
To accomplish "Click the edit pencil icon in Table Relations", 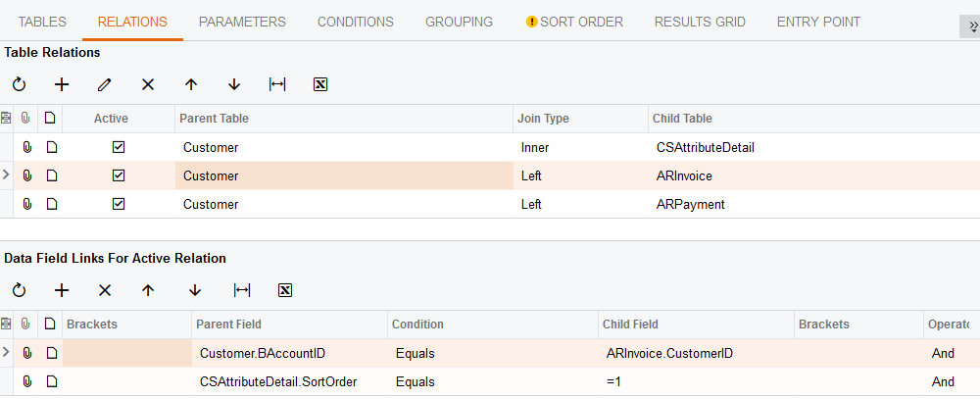I will (105, 84).
